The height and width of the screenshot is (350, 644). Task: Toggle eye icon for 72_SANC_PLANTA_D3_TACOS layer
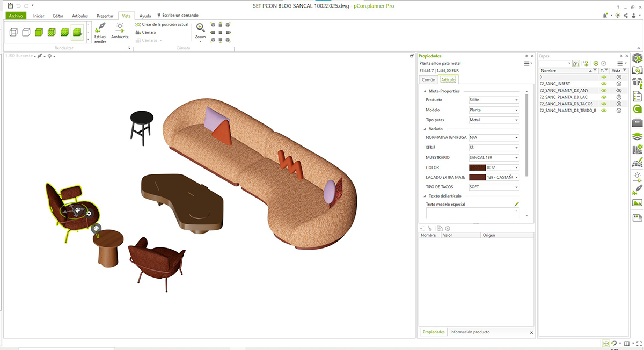pos(604,104)
